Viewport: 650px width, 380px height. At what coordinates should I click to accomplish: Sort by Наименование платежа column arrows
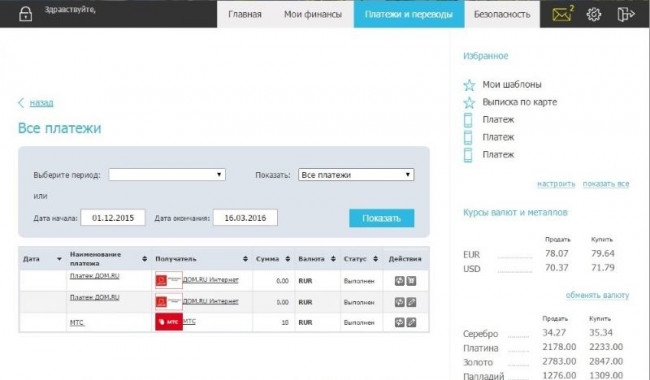point(144,259)
